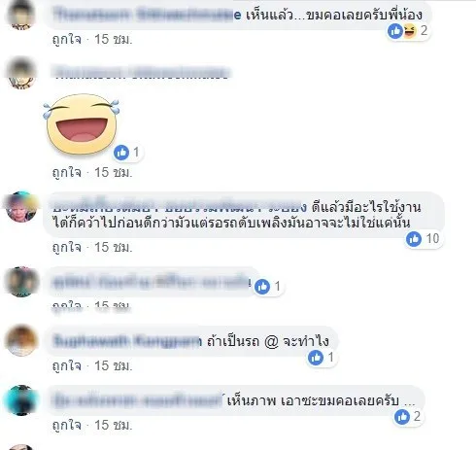476x450 pixels.
Task: Open the profile picture beside 'เห็นแล้ว...ขมคอเลยครับพี่น้อง'
Action: point(21,16)
